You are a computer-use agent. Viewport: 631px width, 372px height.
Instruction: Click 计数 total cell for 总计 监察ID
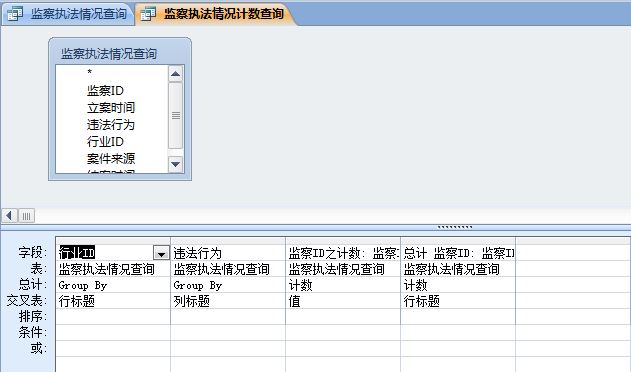pos(458,285)
